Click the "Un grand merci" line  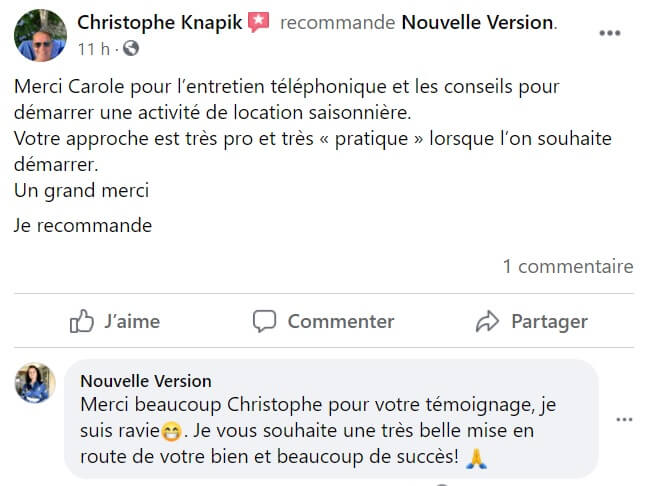(81, 188)
